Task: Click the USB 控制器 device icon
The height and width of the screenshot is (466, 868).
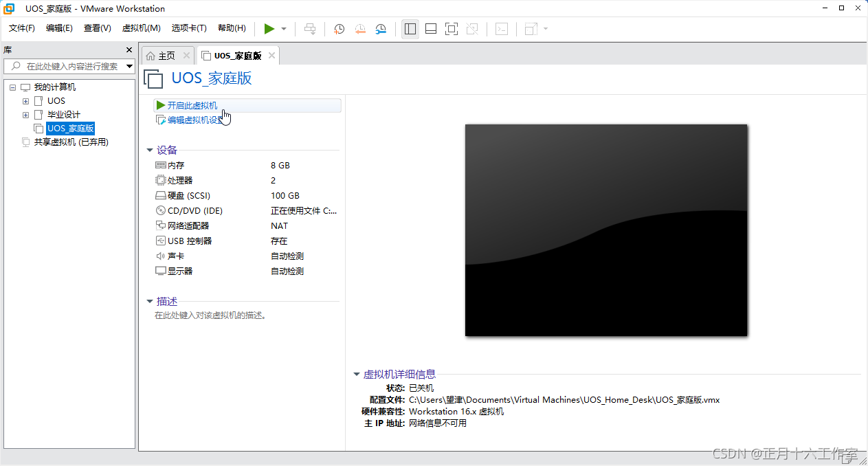Action: [161, 241]
